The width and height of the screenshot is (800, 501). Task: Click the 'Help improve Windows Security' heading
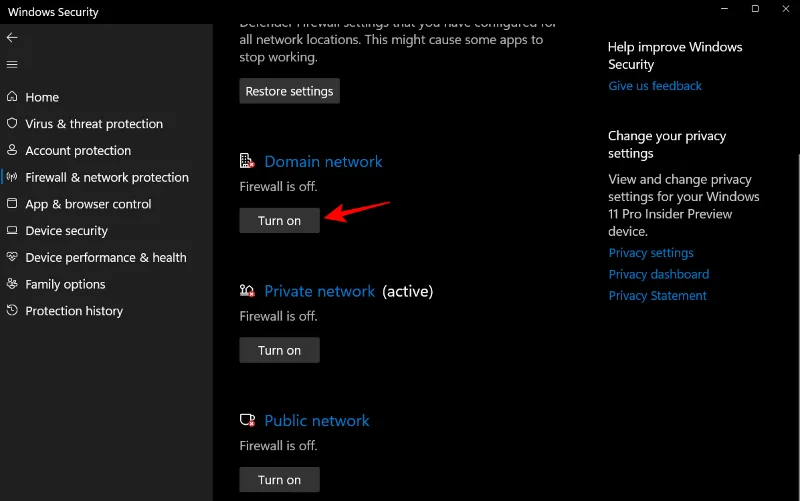[675, 56]
